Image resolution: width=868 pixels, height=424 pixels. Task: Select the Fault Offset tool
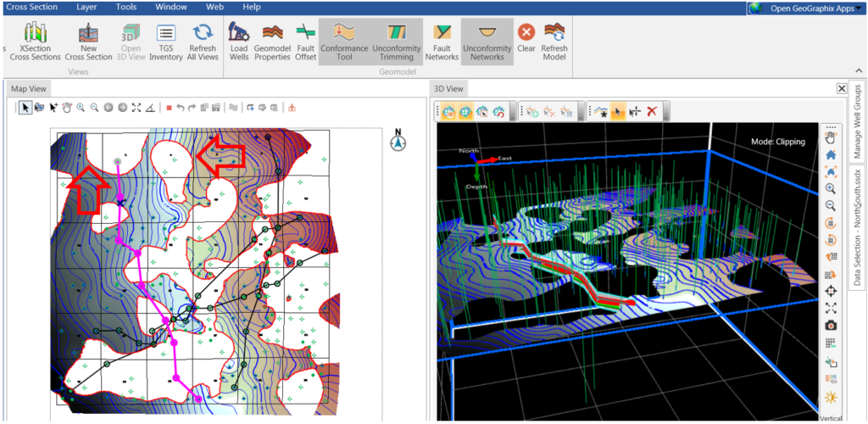305,42
